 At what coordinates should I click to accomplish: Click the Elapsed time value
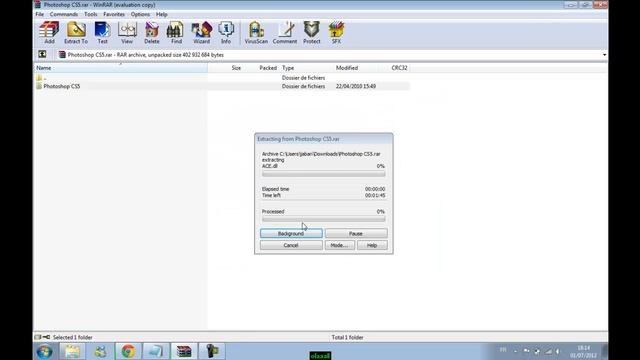point(375,189)
